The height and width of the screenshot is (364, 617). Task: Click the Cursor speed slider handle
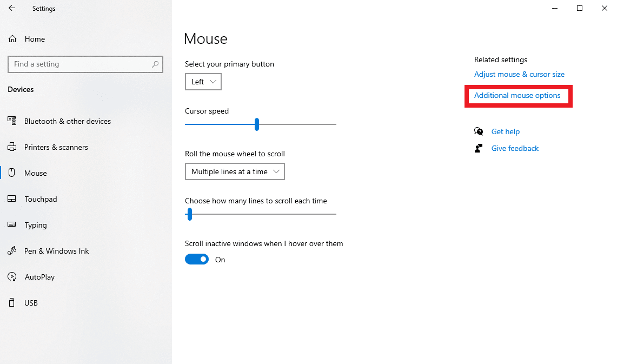tap(256, 124)
